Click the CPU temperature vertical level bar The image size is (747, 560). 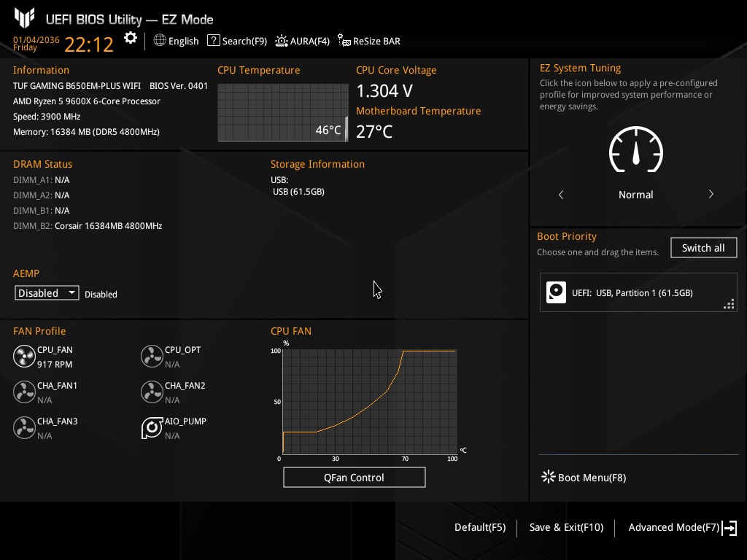coord(347,128)
